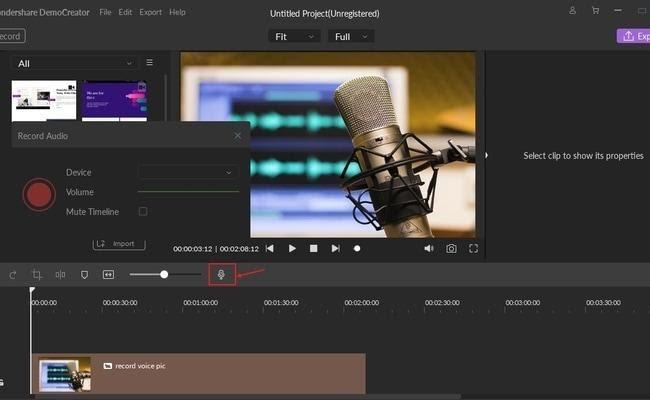The height and width of the screenshot is (400, 650).
Task: Select the crop tool in timeline toolbar
Action: click(x=37, y=274)
